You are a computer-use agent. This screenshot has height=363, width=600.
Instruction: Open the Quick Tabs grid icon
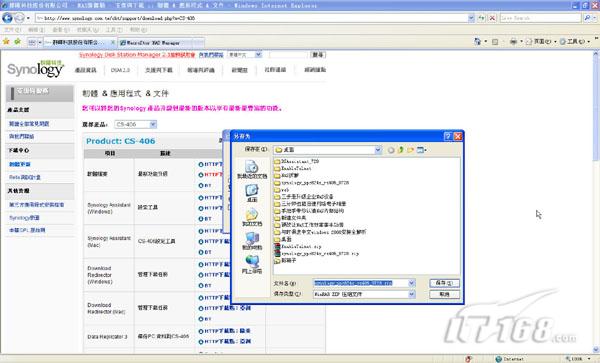tap(32, 42)
